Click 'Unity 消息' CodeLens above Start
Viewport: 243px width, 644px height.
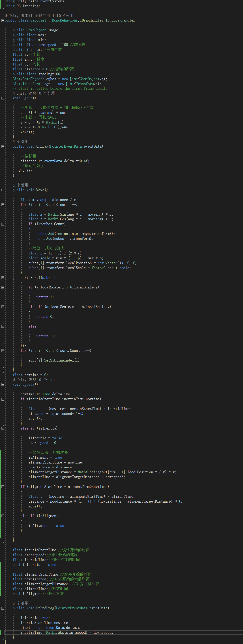coord(27,93)
